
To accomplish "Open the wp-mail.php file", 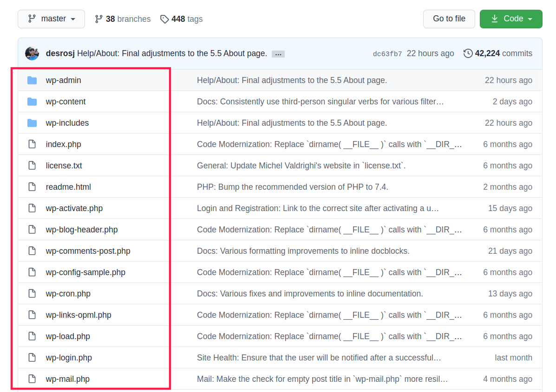I will click(x=68, y=379).
